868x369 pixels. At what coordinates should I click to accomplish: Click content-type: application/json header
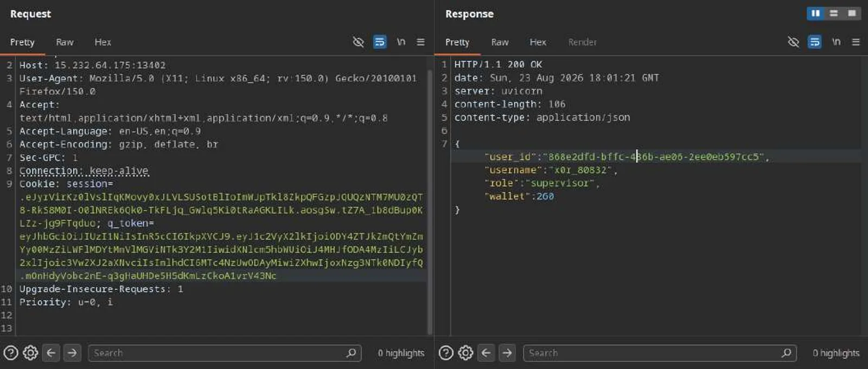pos(542,117)
